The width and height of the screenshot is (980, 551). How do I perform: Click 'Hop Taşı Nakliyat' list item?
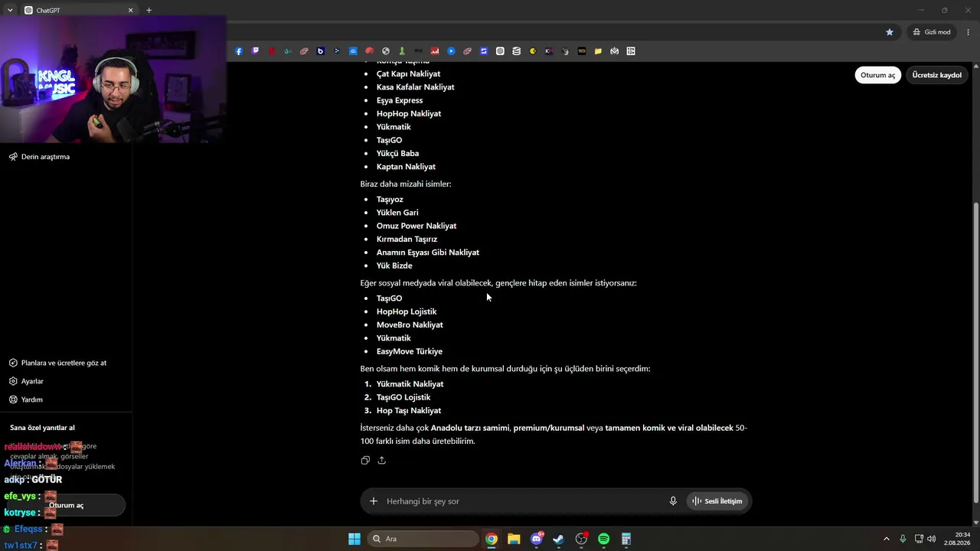pyautogui.click(x=409, y=411)
